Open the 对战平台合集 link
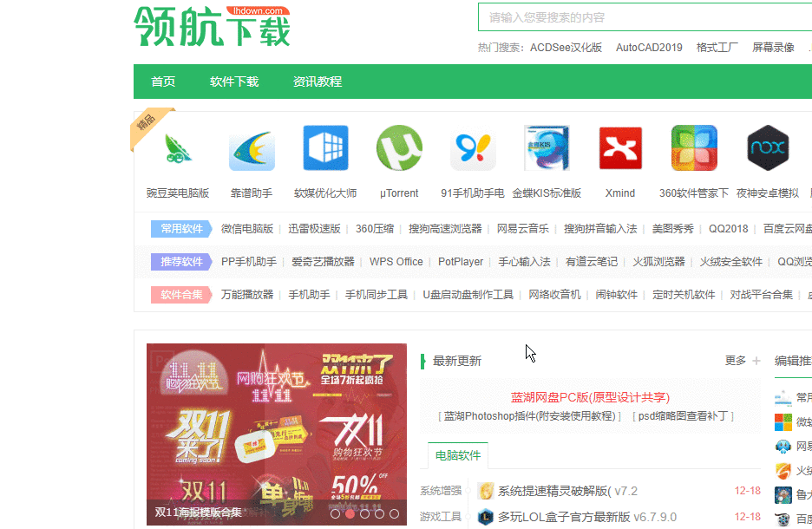This screenshot has width=812, height=529. click(x=762, y=295)
